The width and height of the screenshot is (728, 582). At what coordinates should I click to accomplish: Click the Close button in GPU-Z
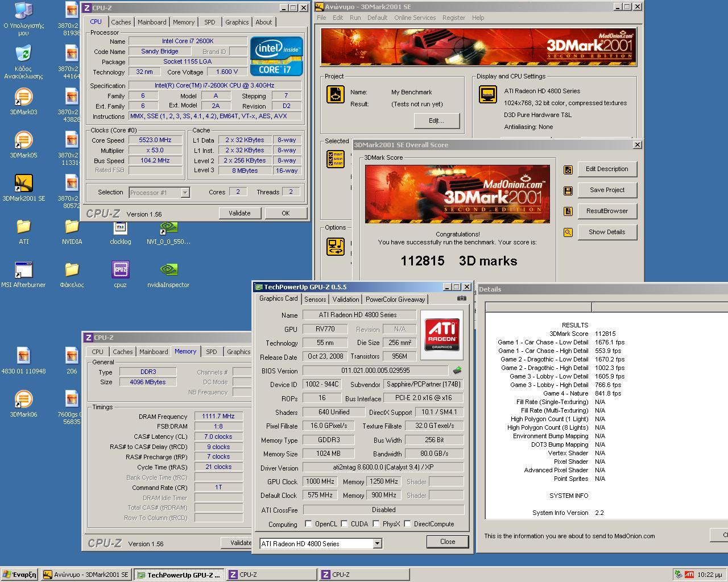448,542
